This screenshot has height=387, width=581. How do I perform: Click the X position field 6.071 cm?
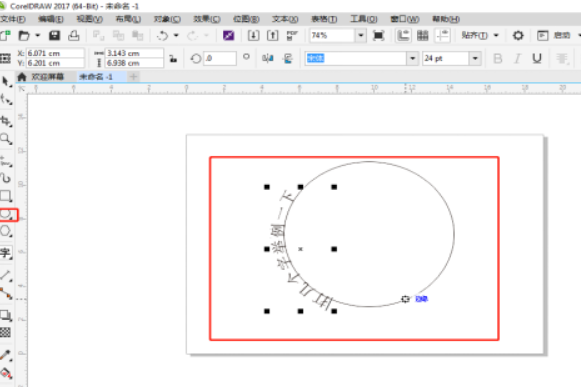click(55, 53)
